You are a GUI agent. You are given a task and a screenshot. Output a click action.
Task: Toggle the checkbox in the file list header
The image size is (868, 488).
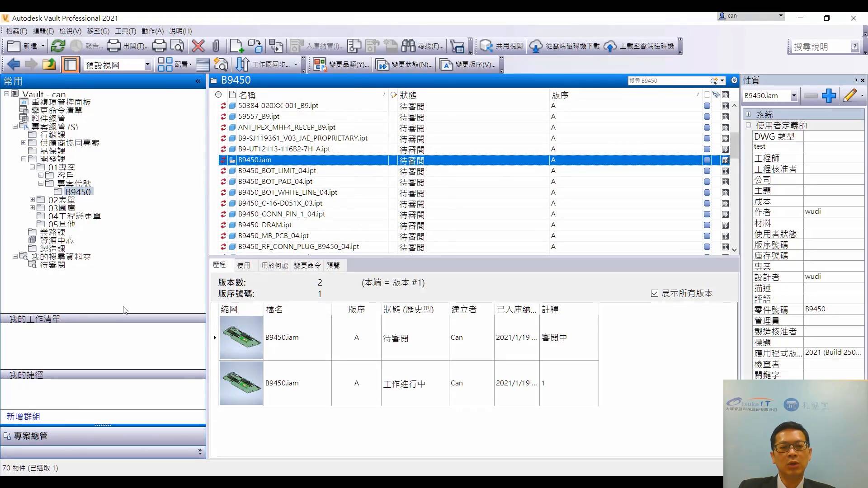click(x=707, y=95)
